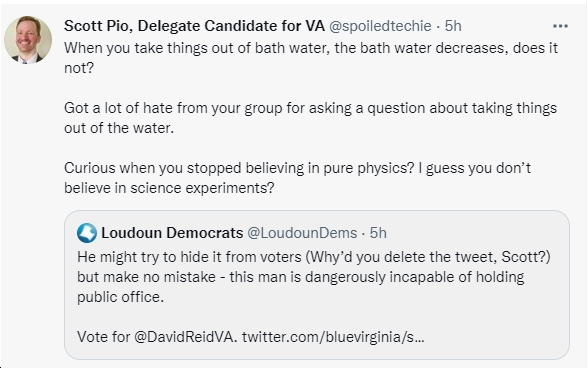Screen dimensions: 588x368
Task: Click 'Why'd you delete the tweet, Scott?' text
Action: pos(428,257)
